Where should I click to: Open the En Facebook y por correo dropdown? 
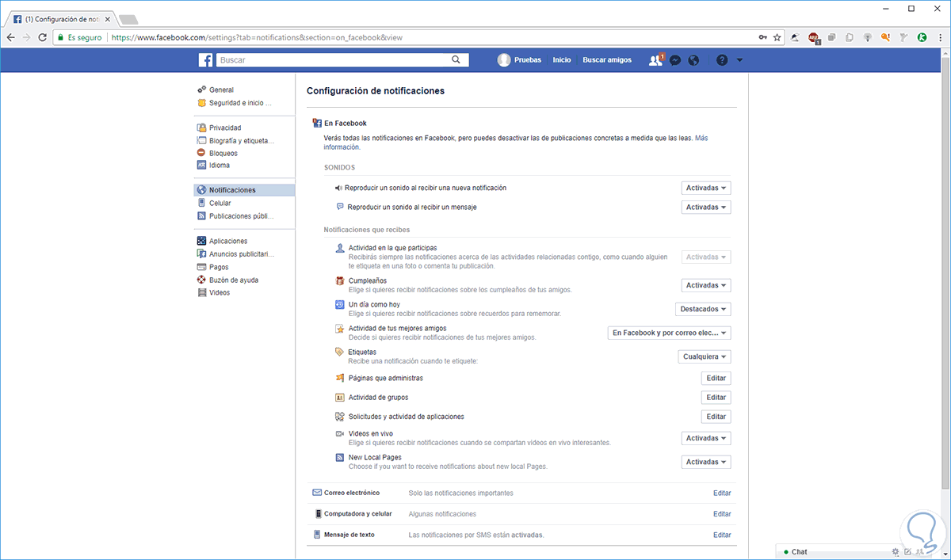(669, 333)
